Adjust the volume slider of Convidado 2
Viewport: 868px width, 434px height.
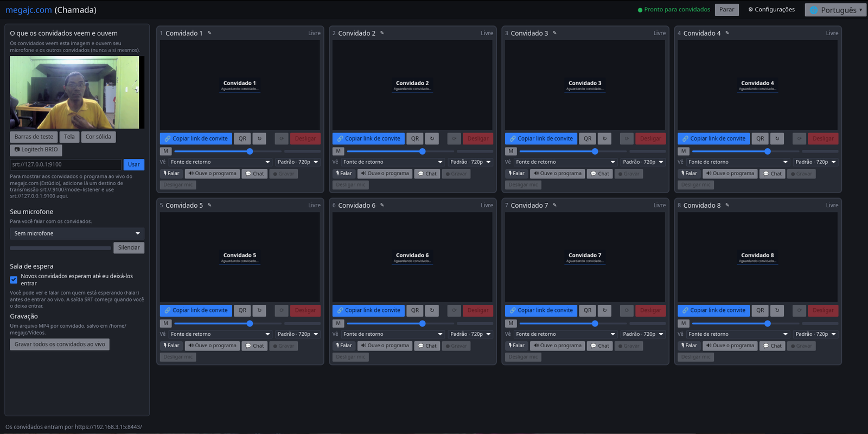400,151
